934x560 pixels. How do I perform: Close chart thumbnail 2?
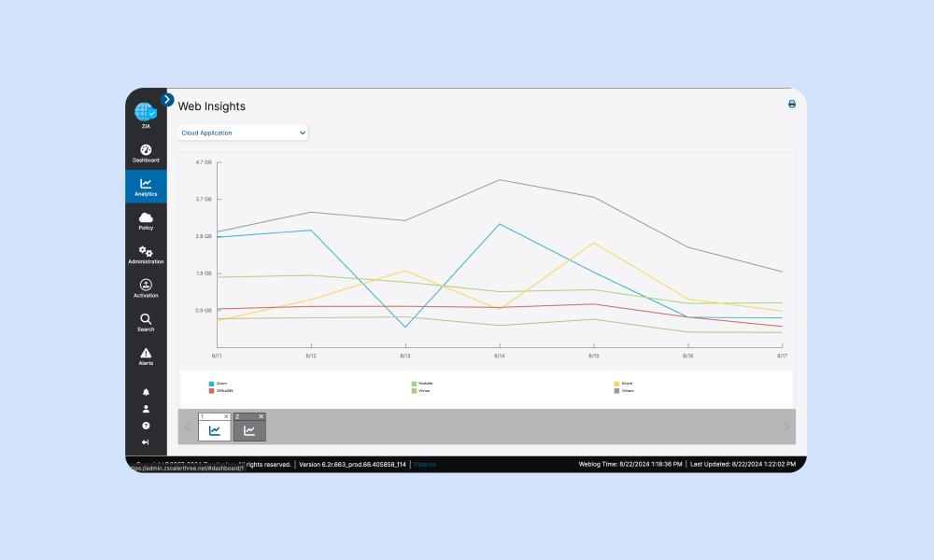pyautogui.click(x=261, y=416)
